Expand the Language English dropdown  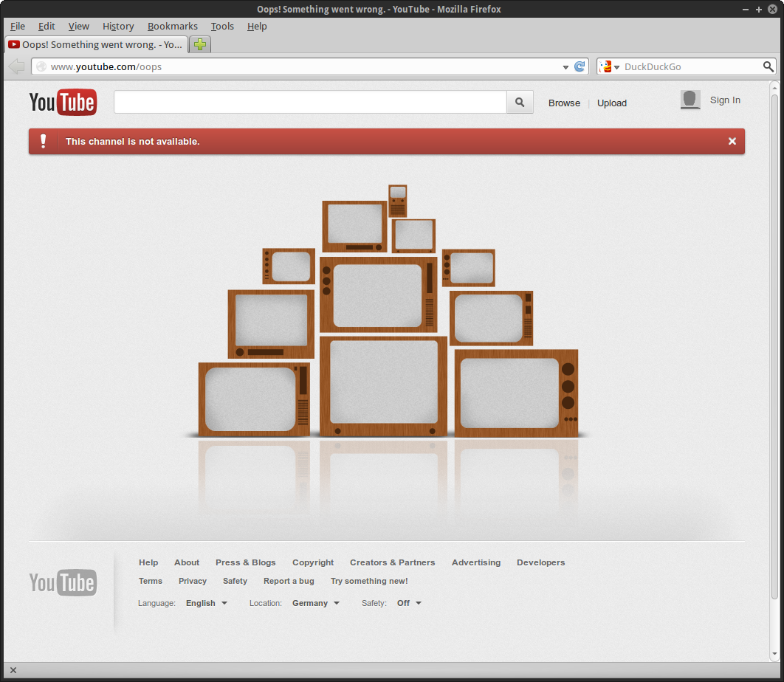coord(207,603)
